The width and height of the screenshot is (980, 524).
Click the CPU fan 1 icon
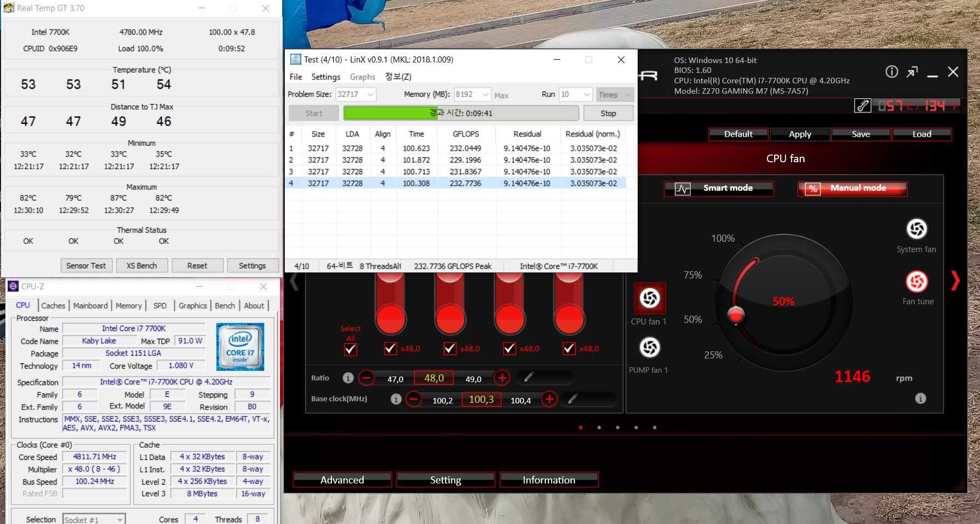pyautogui.click(x=650, y=298)
